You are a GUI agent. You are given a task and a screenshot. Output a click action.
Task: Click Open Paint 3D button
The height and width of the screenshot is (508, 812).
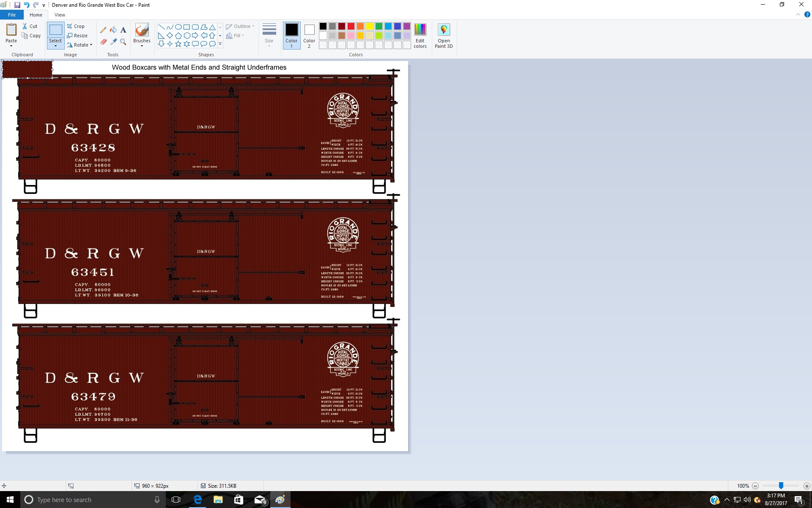pos(444,36)
